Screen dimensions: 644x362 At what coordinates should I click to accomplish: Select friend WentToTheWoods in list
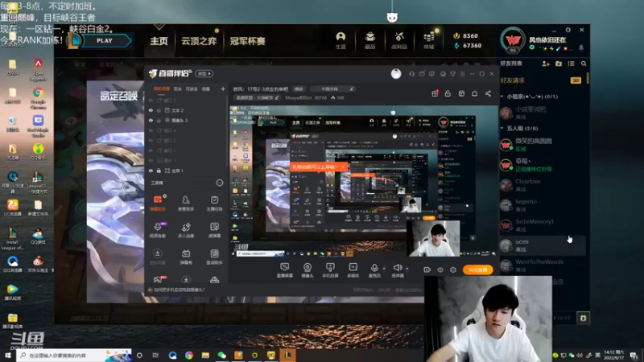[x=542, y=265]
